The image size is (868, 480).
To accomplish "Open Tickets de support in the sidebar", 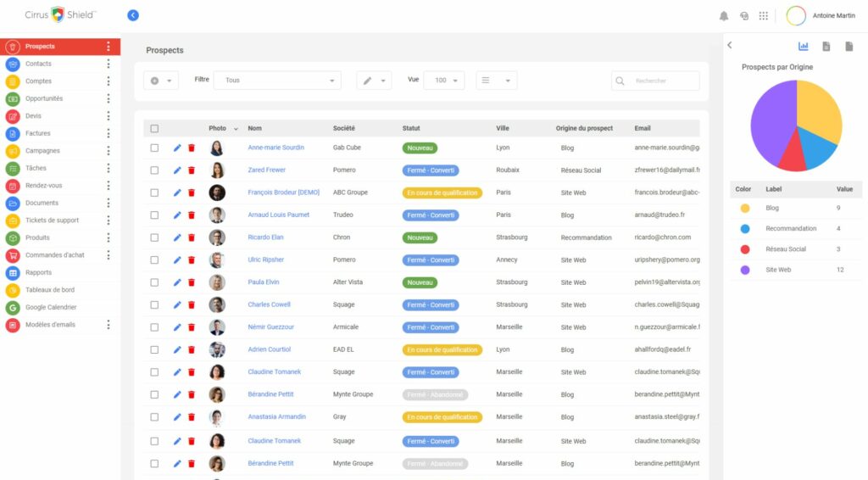I will point(52,220).
